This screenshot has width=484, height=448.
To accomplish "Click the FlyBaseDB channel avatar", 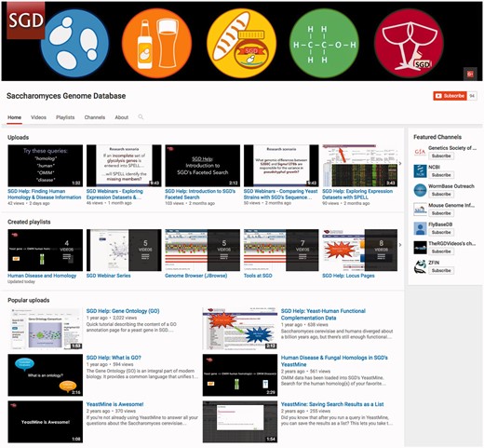I will [x=420, y=228].
